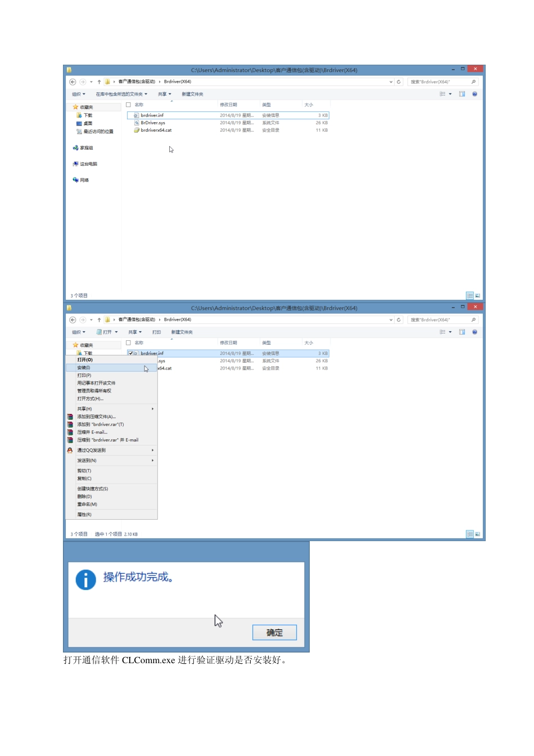The image size is (534, 756).
Task: Choose 管理员取得所有权 in context menu
Action: [x=111, y=391]
